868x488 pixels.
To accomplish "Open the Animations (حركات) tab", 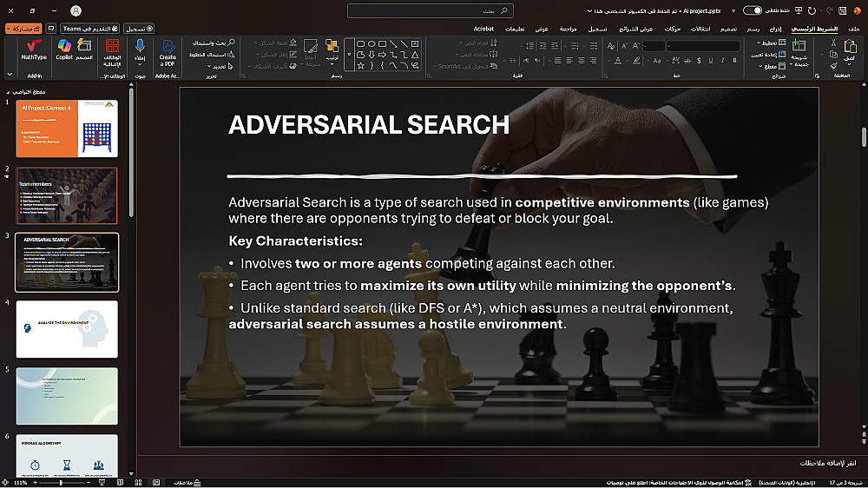I will click(x=673, y=29).
